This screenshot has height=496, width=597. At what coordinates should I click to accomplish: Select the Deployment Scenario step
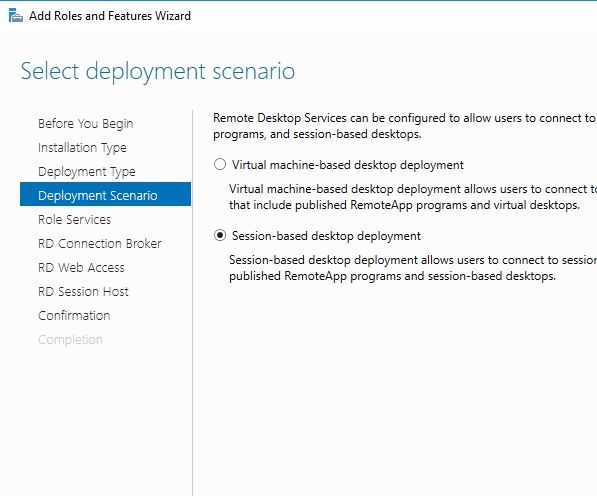click(x=105, y=194)
